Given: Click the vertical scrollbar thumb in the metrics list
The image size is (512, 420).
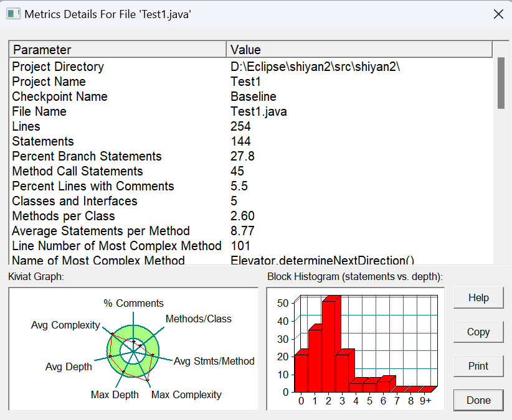Looking at the screenshot, I should tap(501, 83).
